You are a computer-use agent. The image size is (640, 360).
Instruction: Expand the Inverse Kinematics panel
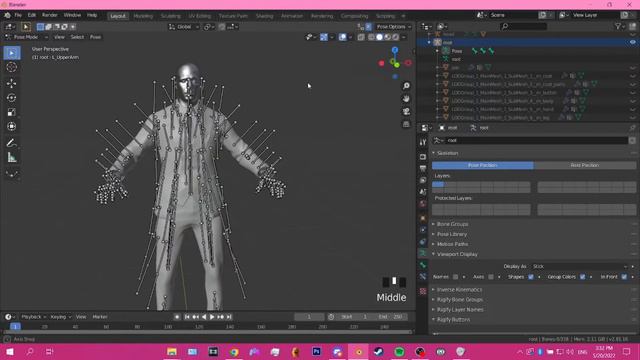coord(459,289)
